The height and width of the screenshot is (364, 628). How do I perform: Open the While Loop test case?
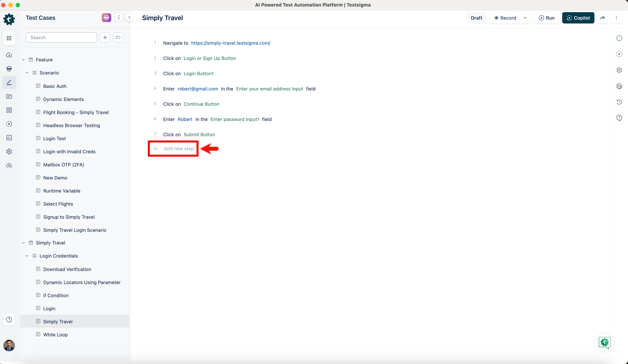(x=55, y=335)
